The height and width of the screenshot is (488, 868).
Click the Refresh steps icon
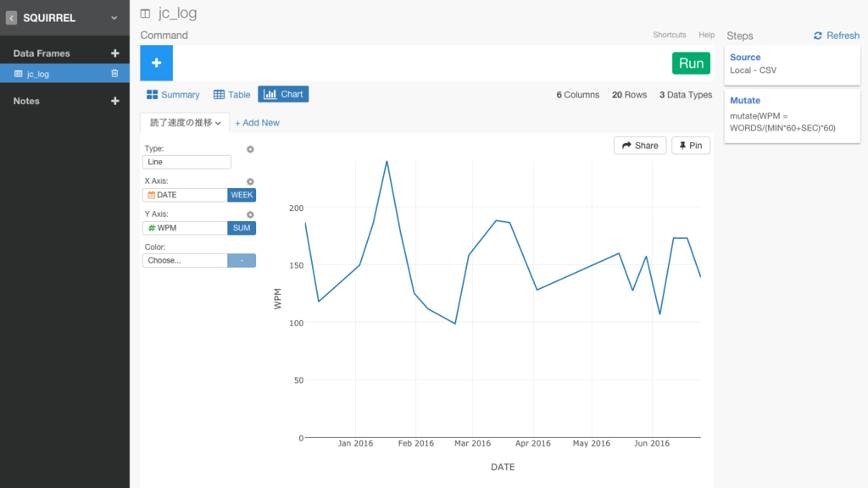click(818, 36)
